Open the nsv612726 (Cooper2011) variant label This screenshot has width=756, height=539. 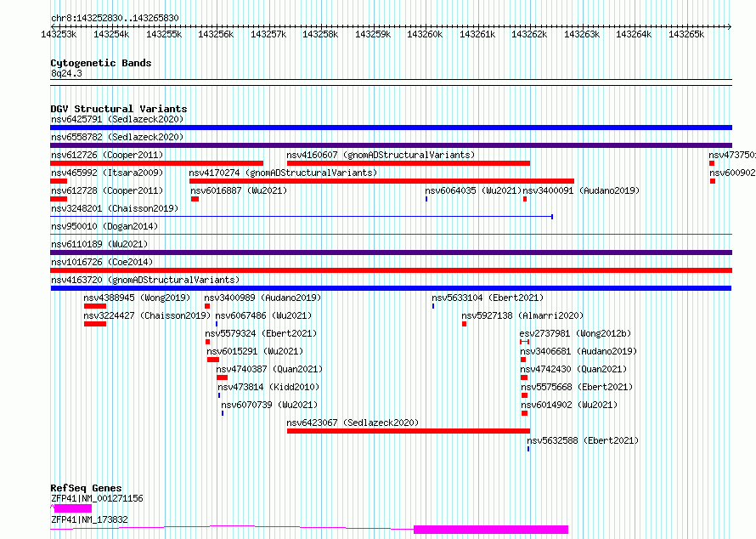click(x=107, y=155)
